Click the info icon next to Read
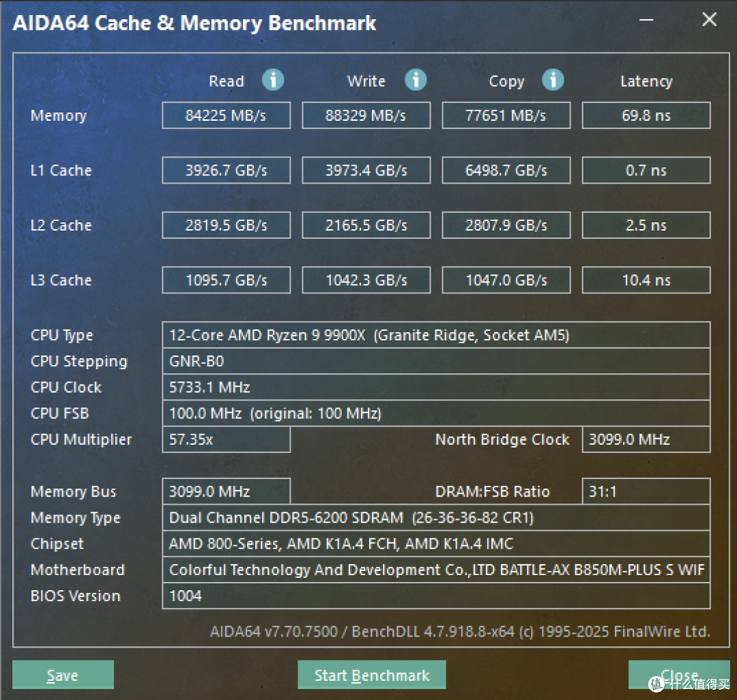Viewport: 737px width, 700px height. click(x=273, y=80)
